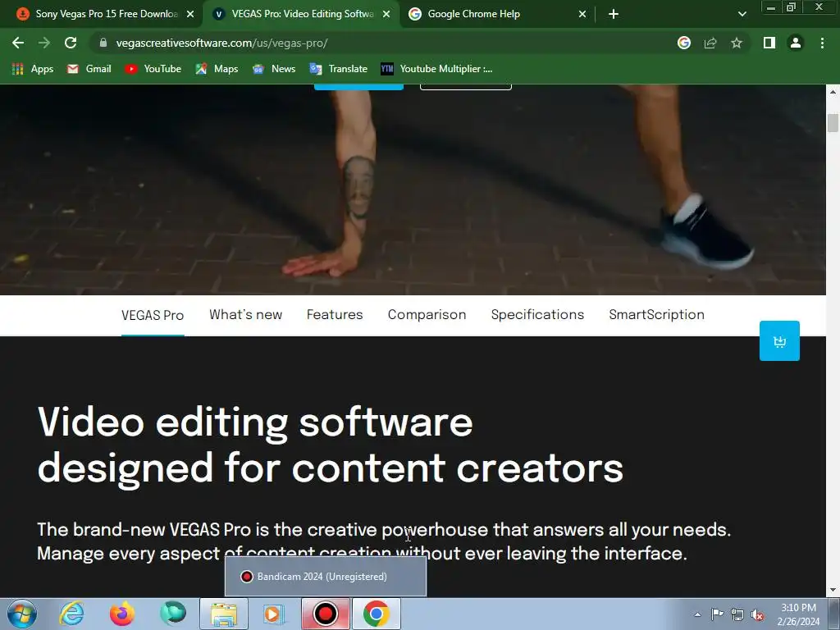Open the Youtube Multiplier bookmark
840x630 pixels.
[x=436, y=69]
